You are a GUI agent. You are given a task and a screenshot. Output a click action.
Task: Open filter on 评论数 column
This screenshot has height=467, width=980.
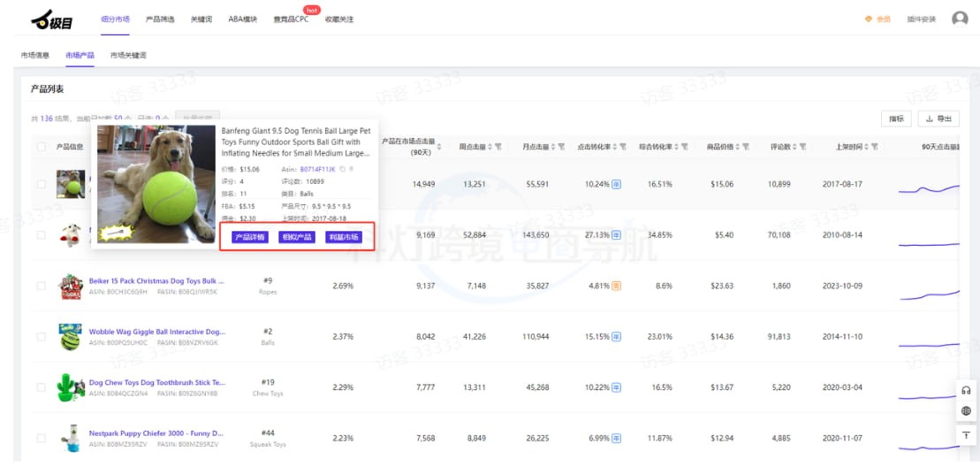802,147
